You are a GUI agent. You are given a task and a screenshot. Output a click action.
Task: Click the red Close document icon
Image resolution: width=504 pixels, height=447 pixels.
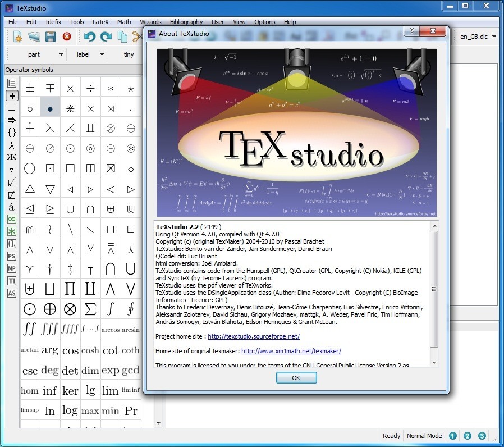coord(67,37)
